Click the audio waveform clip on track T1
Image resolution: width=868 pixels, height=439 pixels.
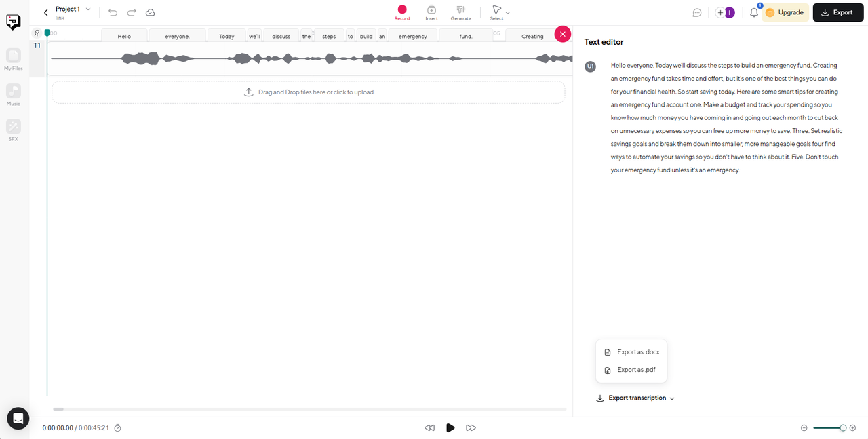311,58
